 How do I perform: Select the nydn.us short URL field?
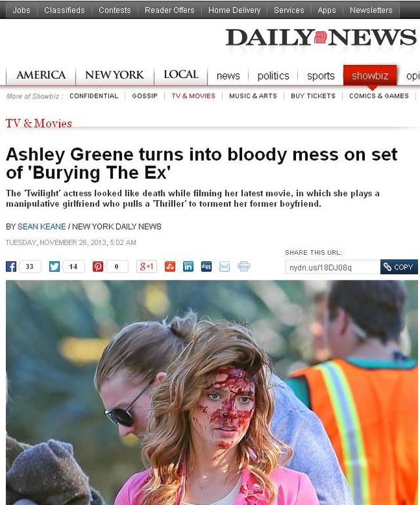click(x=333, y=267)
